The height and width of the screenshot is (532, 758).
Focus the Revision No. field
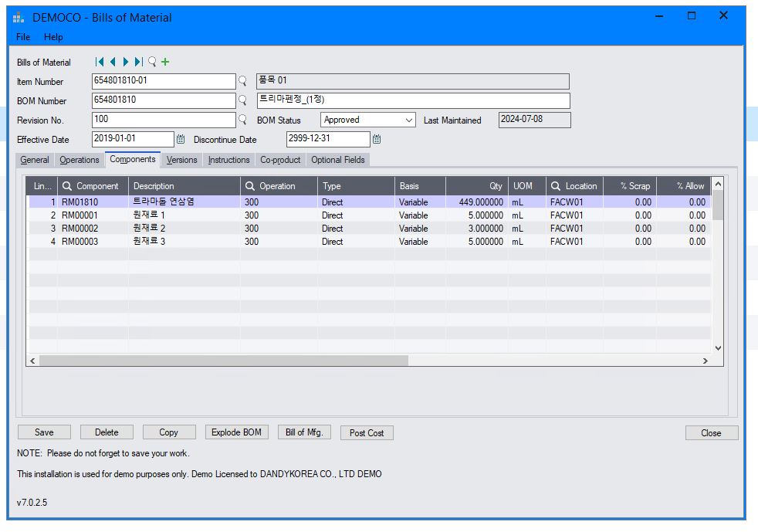tap(164, 120)
